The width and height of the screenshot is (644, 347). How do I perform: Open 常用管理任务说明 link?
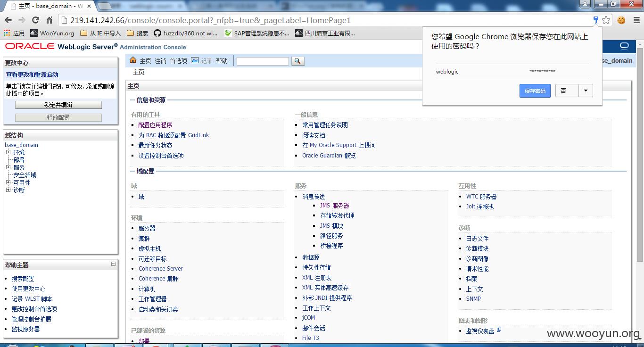325,125
